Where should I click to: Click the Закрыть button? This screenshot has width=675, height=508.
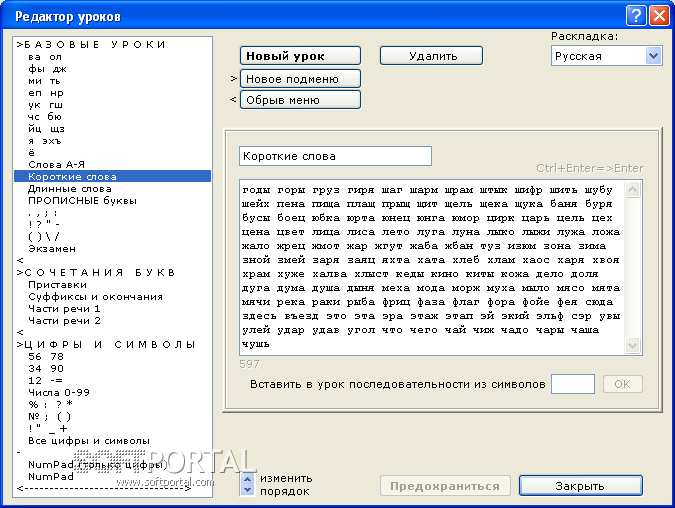tap(580, 486)
